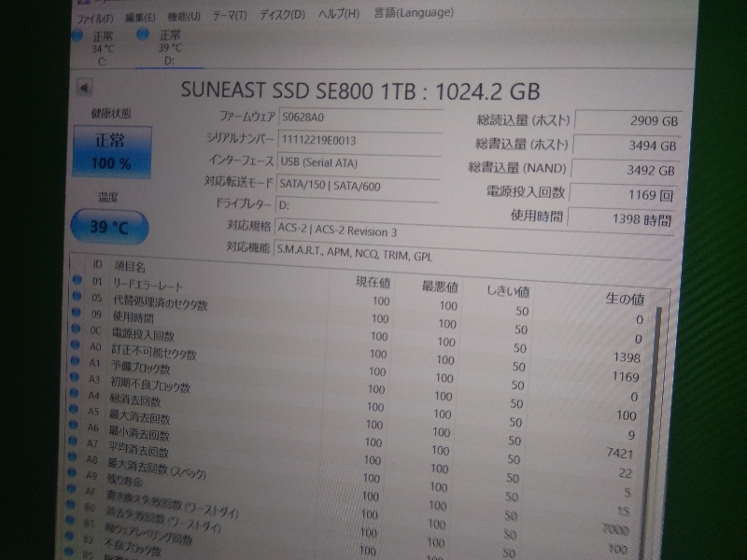Click status dot for 09 使用時間
The width and height of the screenshot is (747, 560).
tap(77, 313)
